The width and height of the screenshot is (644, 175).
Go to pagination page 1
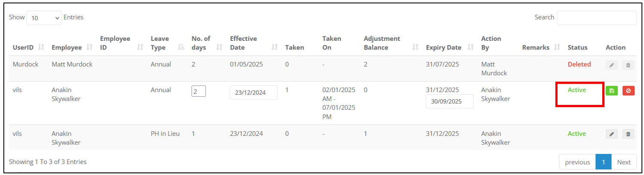[604, 162]
